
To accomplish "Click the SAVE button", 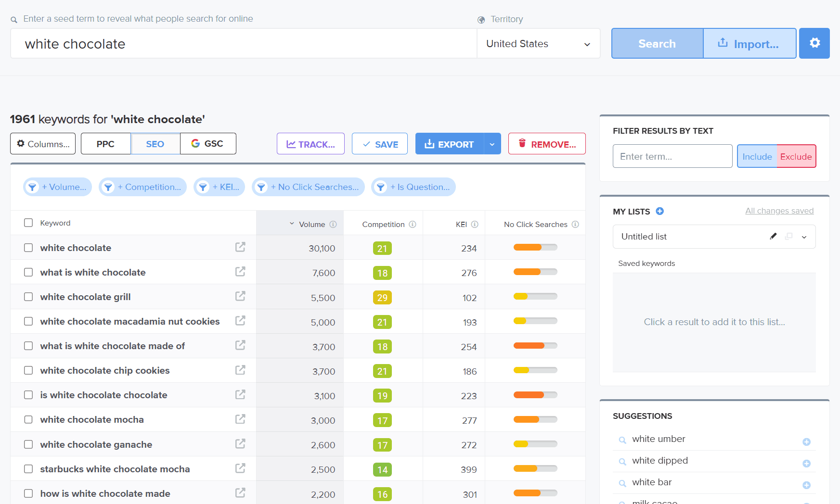I will pyautogui.click(x=380, y=144).
